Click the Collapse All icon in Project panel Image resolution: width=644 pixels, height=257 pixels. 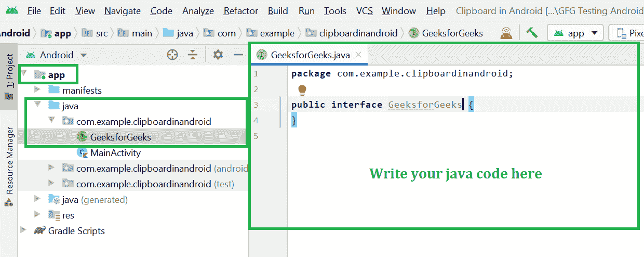(x=193, y=55)
